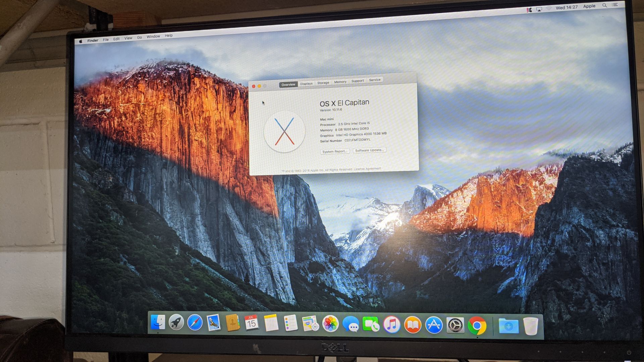
Task: Click the Wi-Fi status icon
Action: [549, 8]
